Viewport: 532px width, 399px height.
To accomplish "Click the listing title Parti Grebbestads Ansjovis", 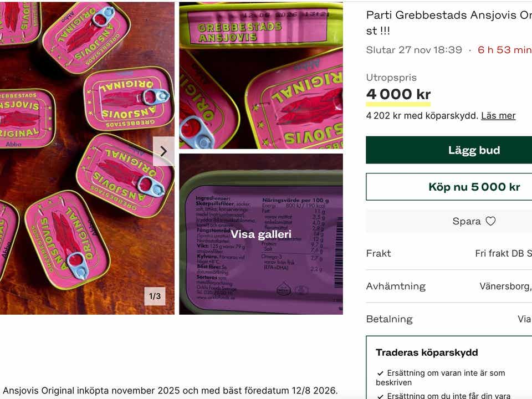I will [x=449, y=23].
